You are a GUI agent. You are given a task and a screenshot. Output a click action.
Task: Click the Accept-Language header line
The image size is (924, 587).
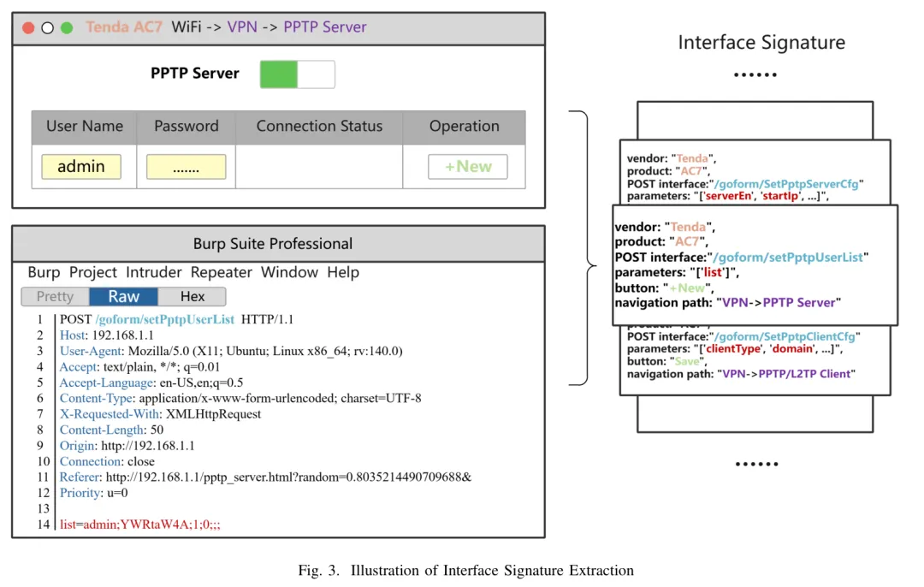point(151,383)
